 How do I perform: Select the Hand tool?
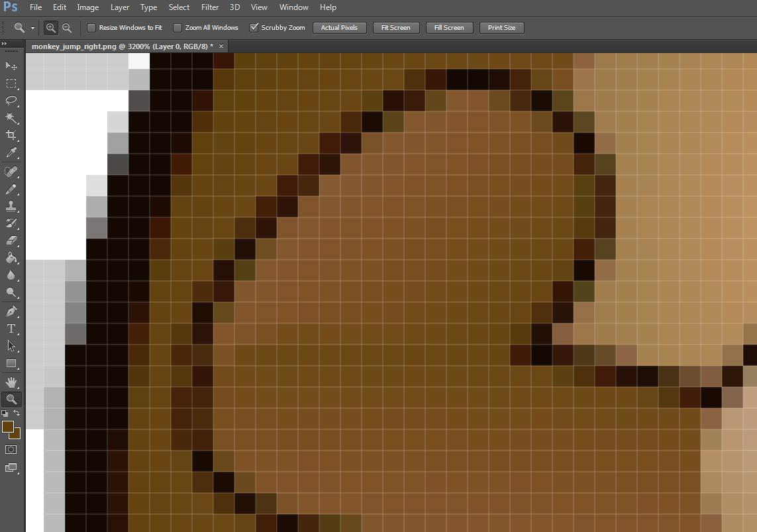pyautogui.click(x=11, y=382)
